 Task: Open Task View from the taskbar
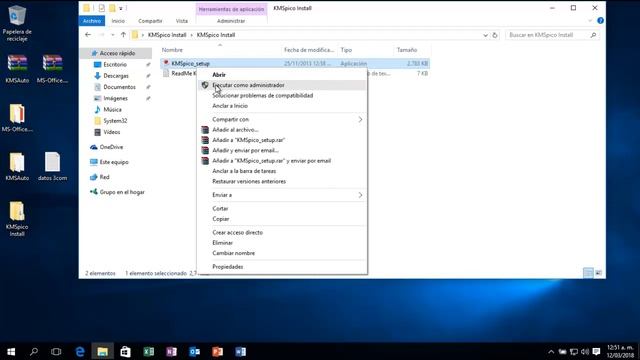click(x=56, y=351)
